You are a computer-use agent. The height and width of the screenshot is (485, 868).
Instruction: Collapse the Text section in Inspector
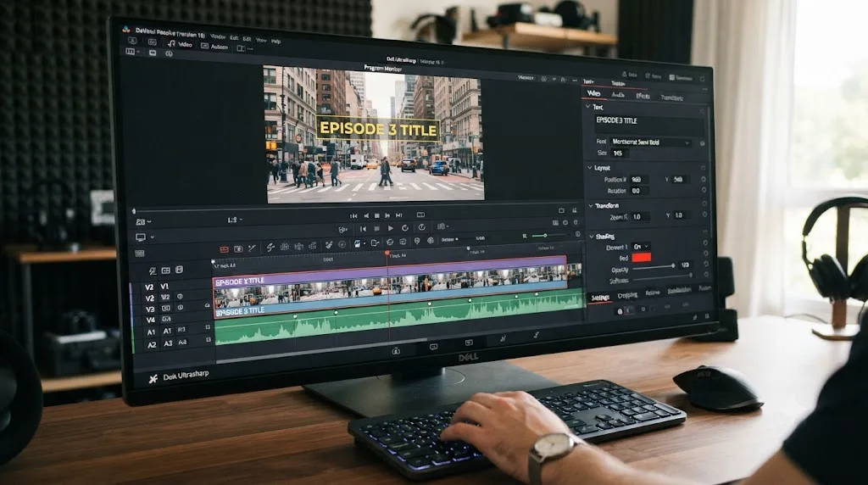pos(588,106)
